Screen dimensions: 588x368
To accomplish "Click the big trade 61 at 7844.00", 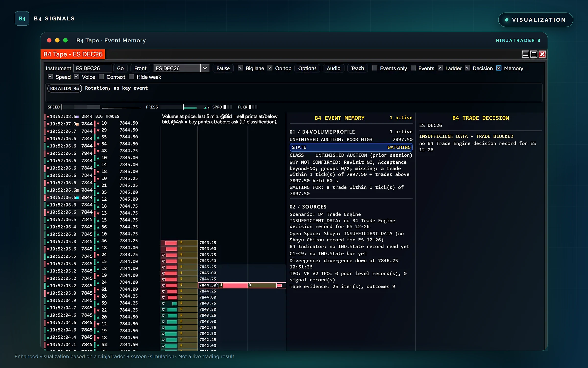I will pos(117,289).
